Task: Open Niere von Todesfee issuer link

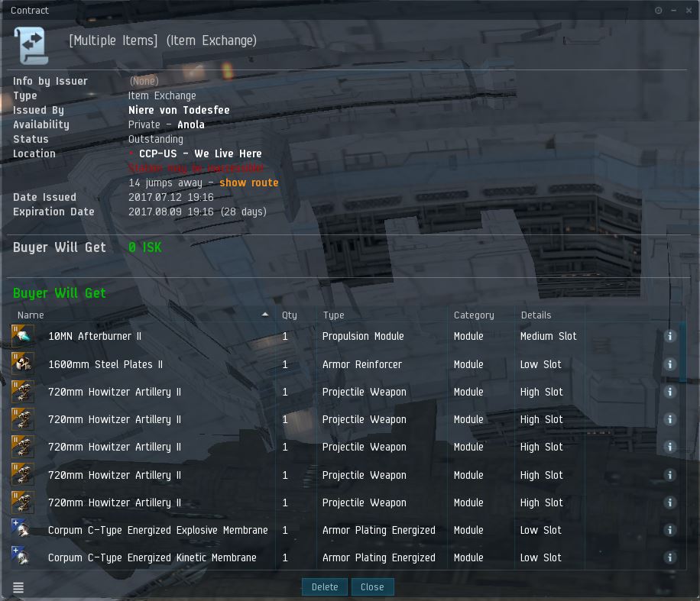Action: (179, 110)
